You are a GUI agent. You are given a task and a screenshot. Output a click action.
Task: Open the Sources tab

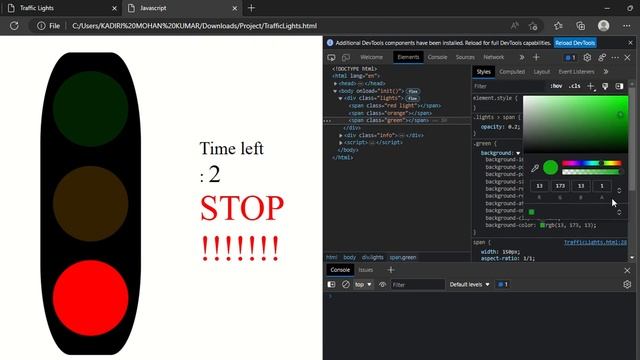465,57
